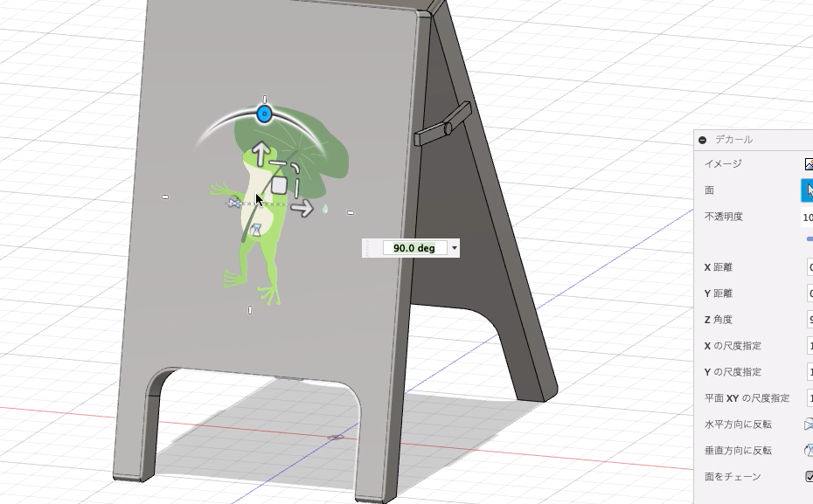Click the curved corner uniform scale handle
813x504 pixels.
pos(295,168)
